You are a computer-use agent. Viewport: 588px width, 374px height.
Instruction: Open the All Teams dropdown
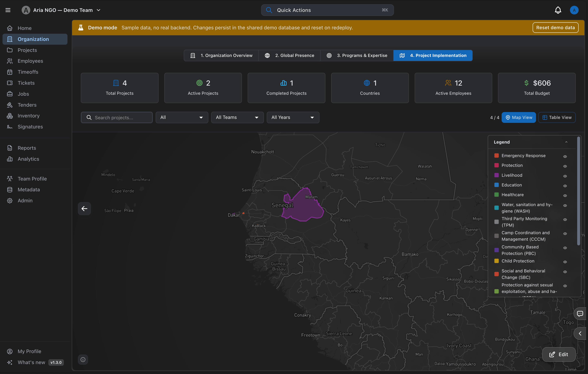(237, 117)
